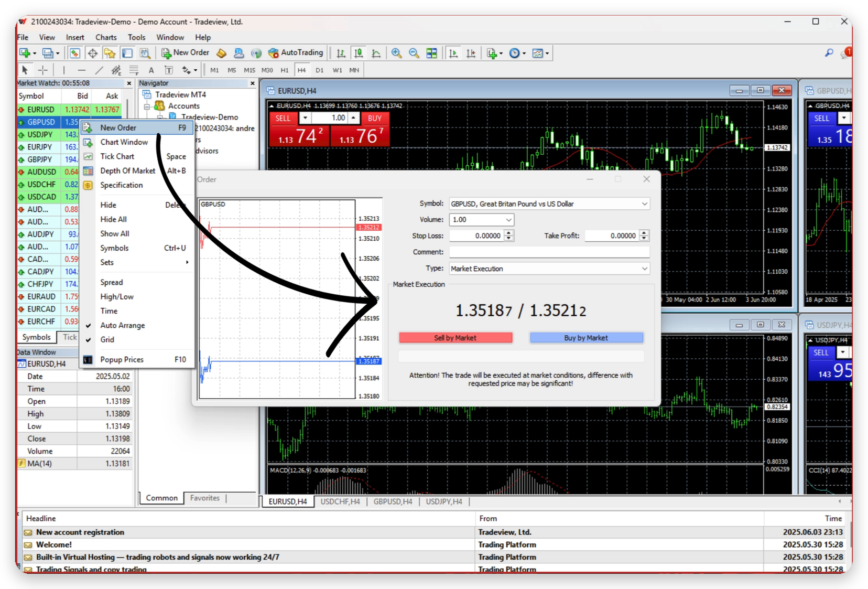Switch to the D1 timeframe

pos(320,70)
